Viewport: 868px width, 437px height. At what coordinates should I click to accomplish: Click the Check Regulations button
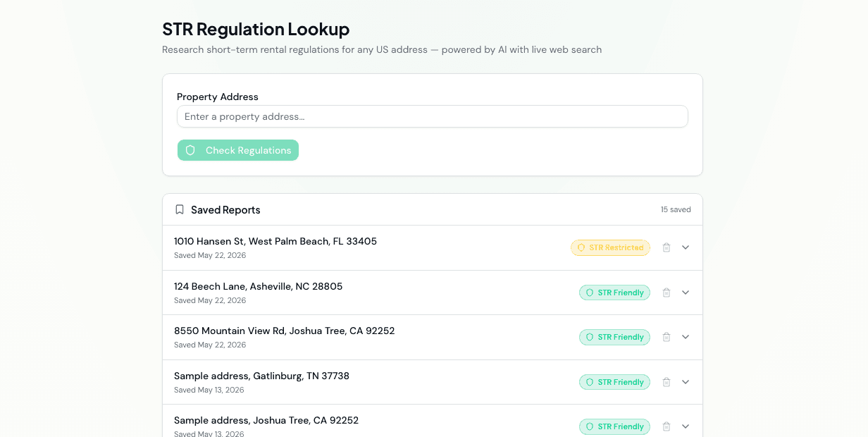pyautogui.click(x=238, y=150)
